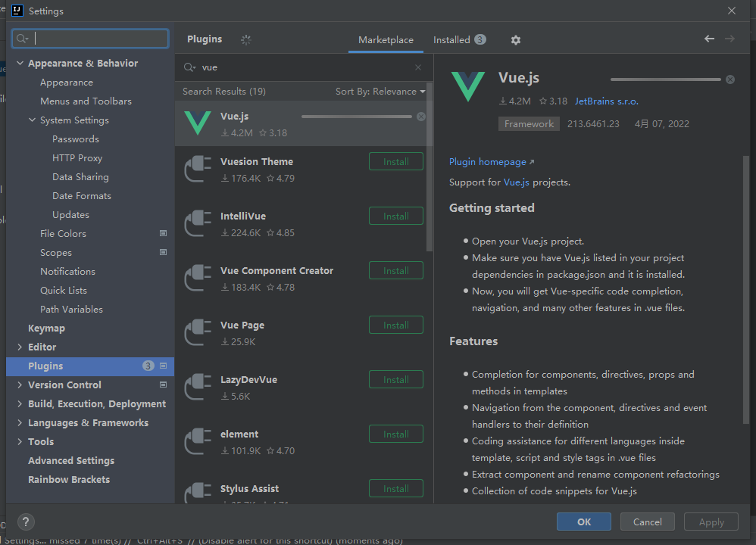This screenshot has width=756, height=545.
Task: Click the LazyDevVue plugin icon
Action: (x=198, y=387)
